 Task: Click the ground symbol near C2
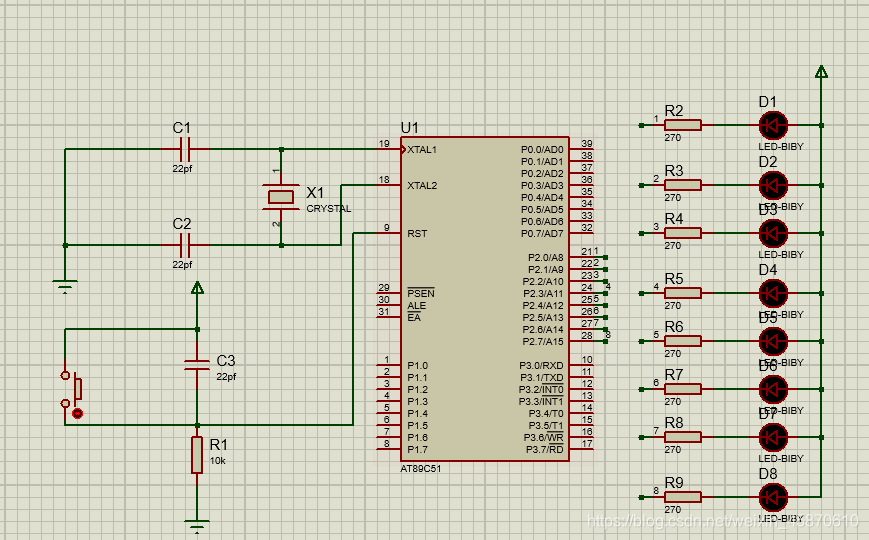click(x=65, y=286)
